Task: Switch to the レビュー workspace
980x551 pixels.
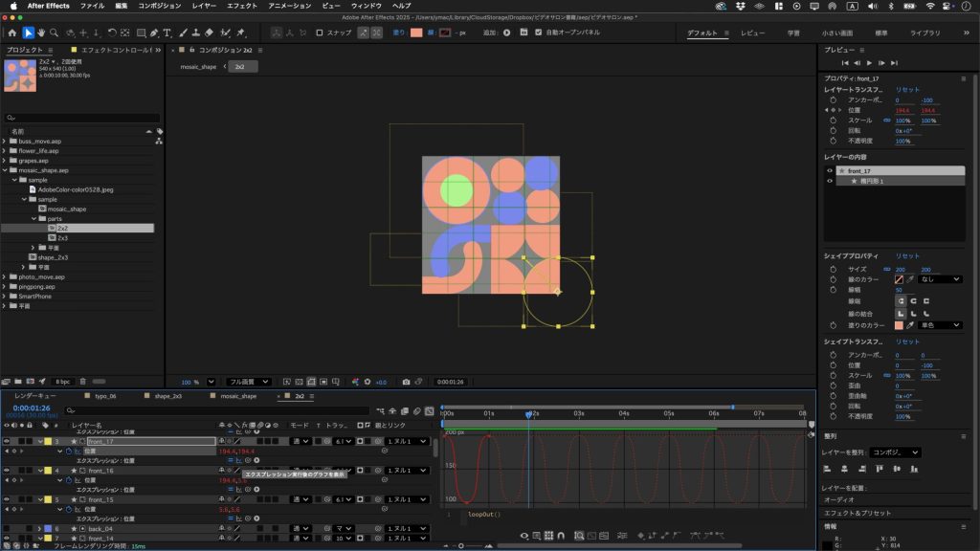Action: [752, 33]
